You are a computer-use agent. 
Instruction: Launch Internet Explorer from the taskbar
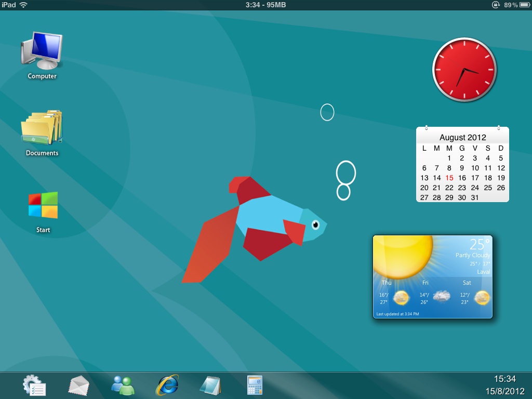point(167,385)
